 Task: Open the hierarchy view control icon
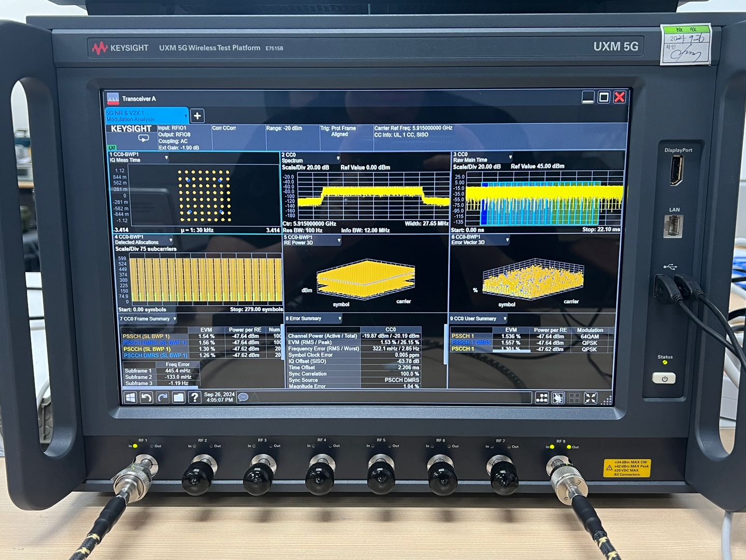click(542, 398)
